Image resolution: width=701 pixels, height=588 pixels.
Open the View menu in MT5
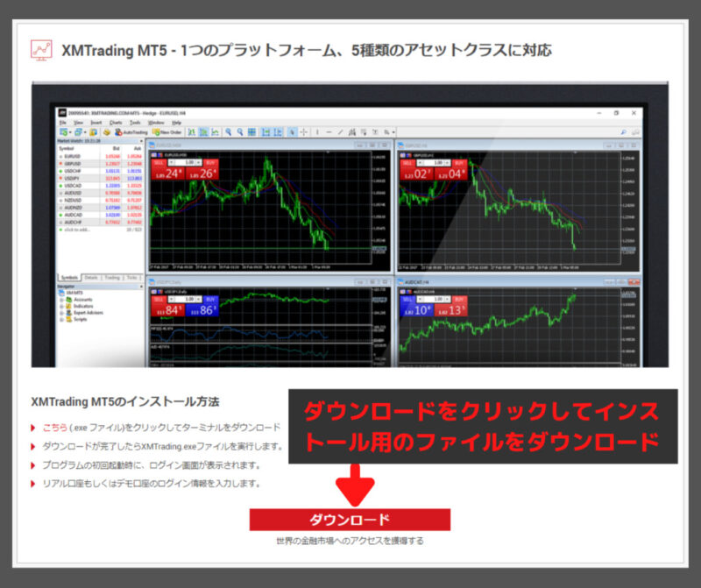pyautogui.click(x=78, y=123)
